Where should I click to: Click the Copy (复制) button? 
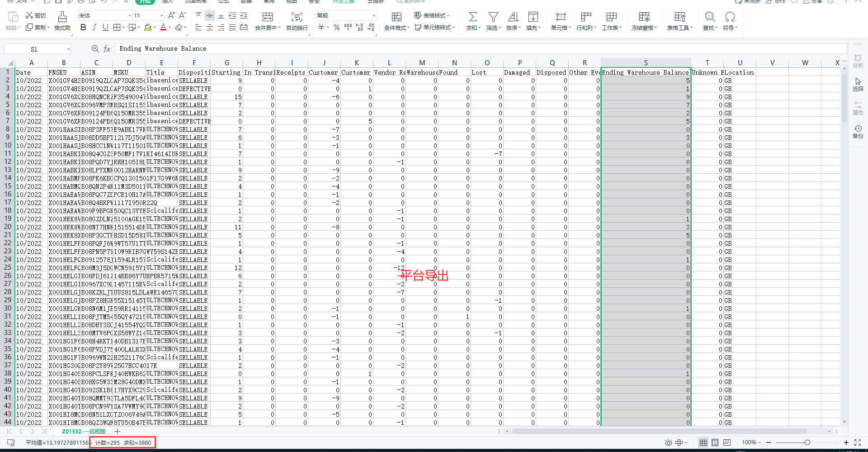click(37, 28)
